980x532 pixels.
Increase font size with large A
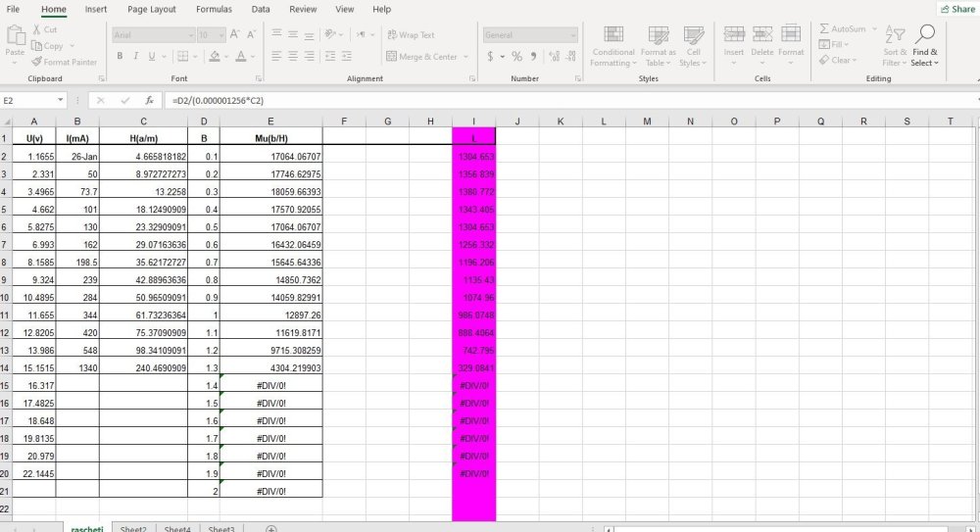pos(234,34)
